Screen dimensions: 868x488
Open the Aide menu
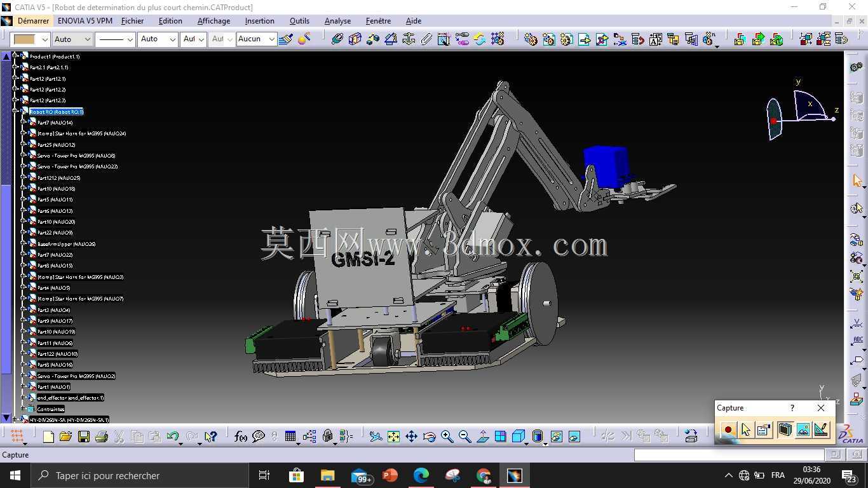[414, 21]
